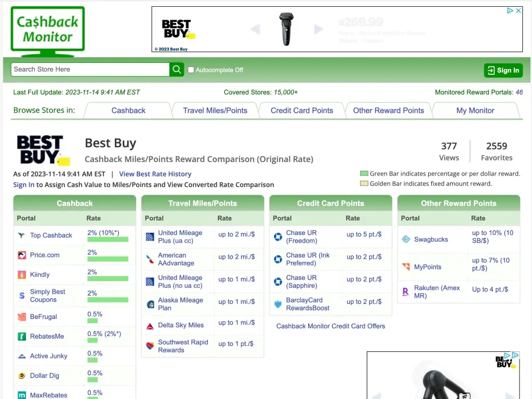Viewport: 532px width, 399px height.
Task: Open the Swagbucks portal link
Action: pos(431,239)
